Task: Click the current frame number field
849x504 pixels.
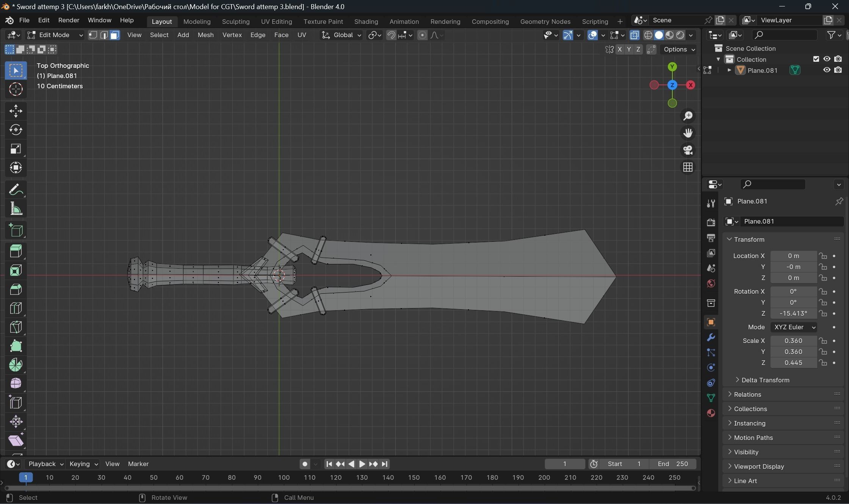Action: click(565, 464)
